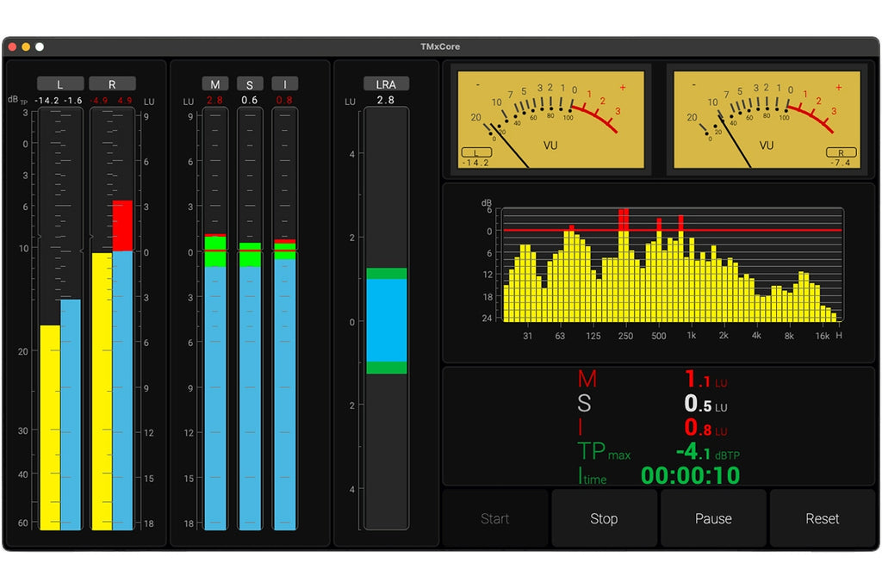Click the I integrated loudness label
Screen dimensions: 882x588
click(284, 84)
